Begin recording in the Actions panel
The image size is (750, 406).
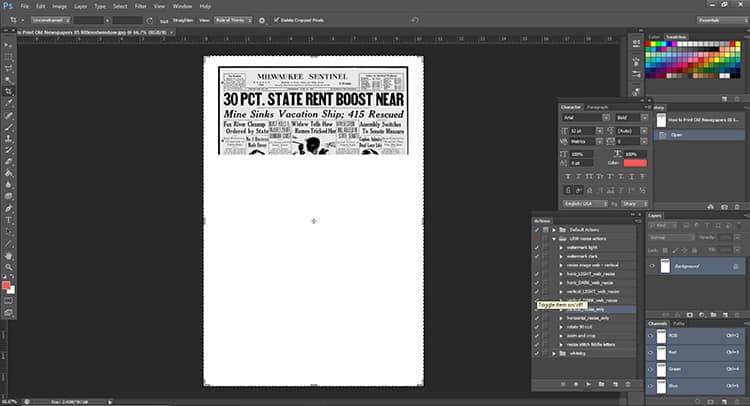(x=576, y=384)
